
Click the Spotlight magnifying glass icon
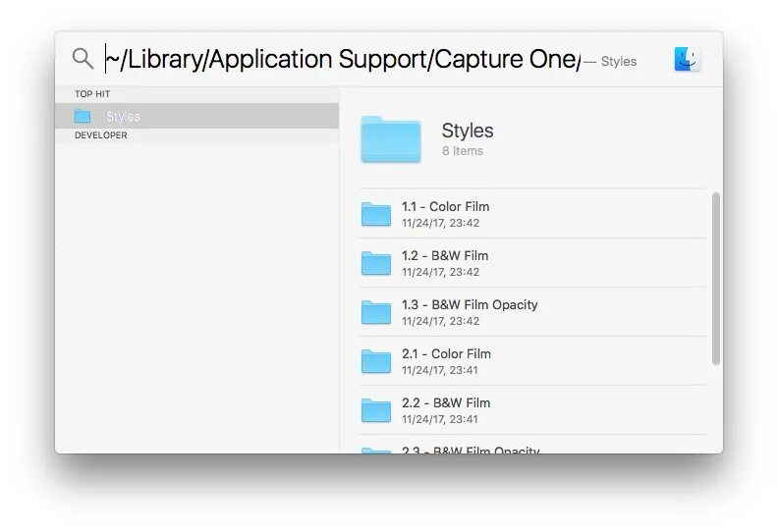pyautogui.click(x=83, y=59)
